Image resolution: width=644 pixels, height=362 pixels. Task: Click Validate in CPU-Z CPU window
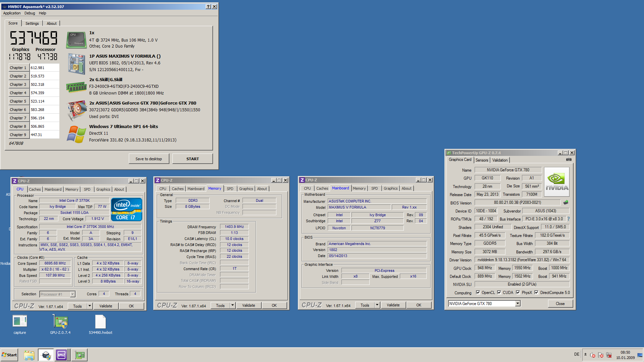tap(106, 306)
